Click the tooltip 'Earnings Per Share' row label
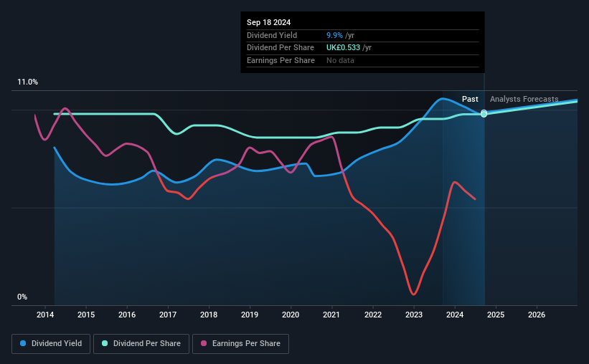Screen dimensions: 589x364 pos(281,60)
